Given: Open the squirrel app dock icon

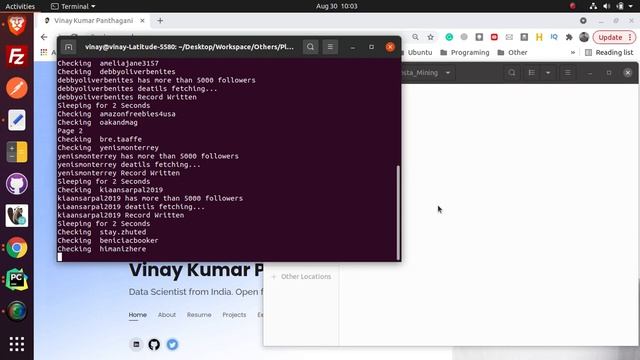Looking at the screenshot, I should tap(17, 216).
